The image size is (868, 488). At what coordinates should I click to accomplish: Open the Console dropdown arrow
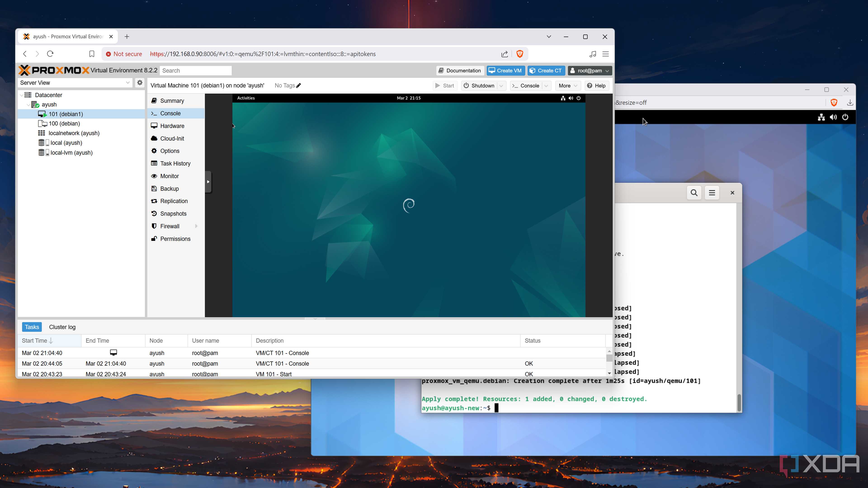[x=546, y=86]
